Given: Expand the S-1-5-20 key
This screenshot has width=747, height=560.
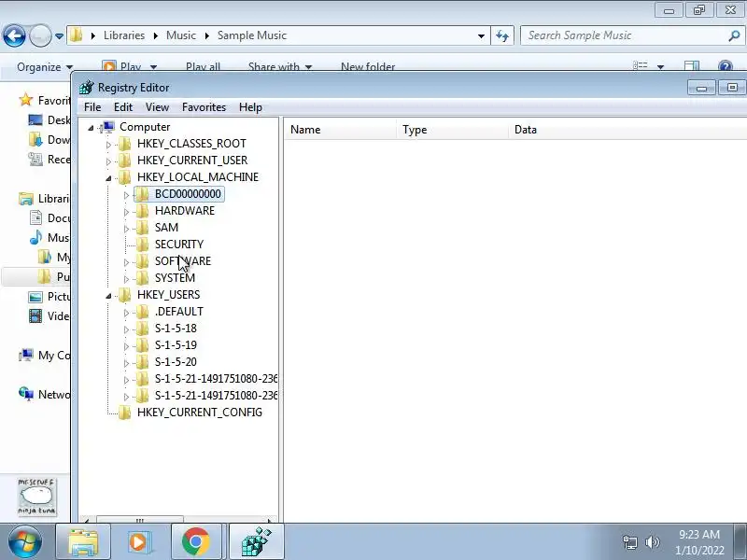Looking at the screenshot, I should coord(126,363).
